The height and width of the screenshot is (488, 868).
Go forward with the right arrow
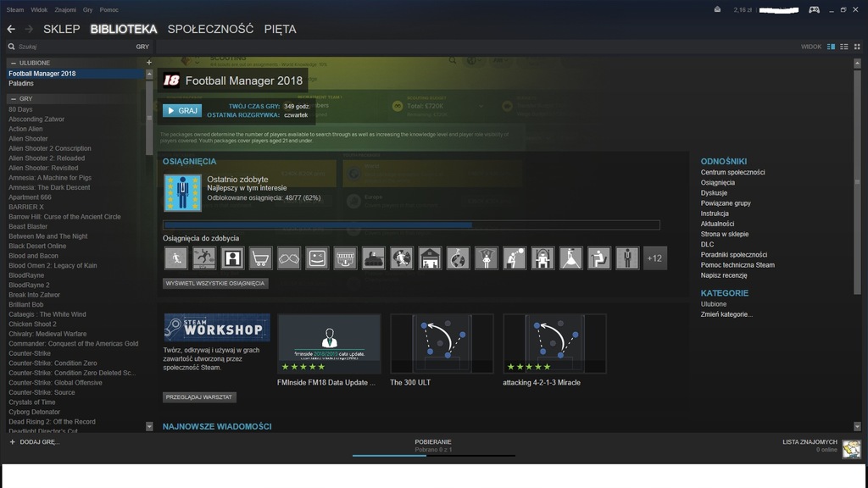tap(29, 29)
